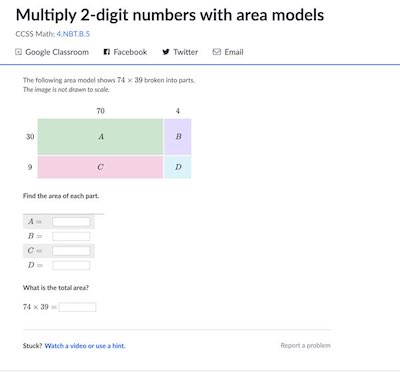
Task: Click the 74 × 39 total area input
Action: tap(77, 307)
